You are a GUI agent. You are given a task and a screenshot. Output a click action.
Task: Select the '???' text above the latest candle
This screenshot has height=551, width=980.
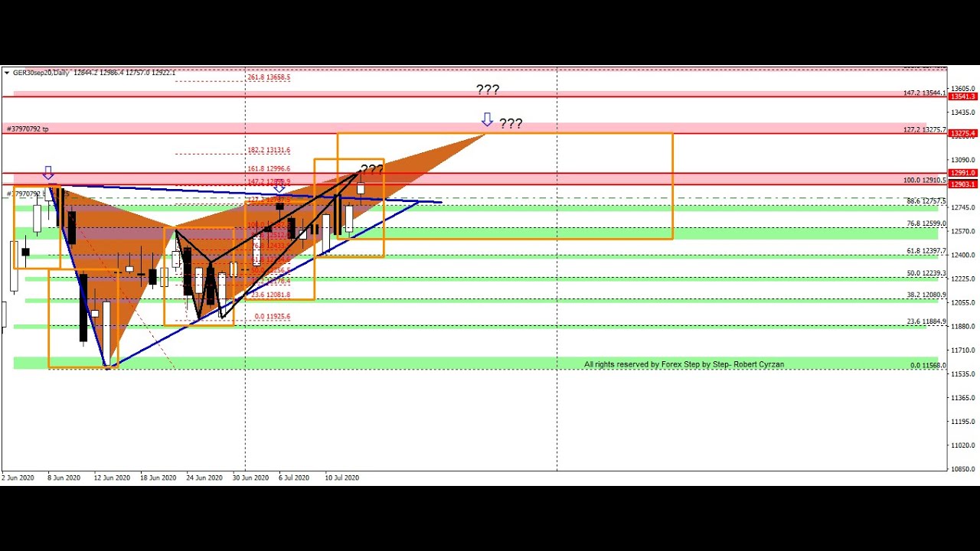[371, 168]
